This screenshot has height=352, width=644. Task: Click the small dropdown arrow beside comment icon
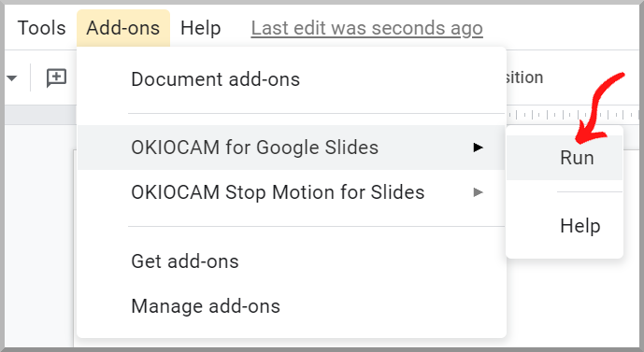point(11,77)
